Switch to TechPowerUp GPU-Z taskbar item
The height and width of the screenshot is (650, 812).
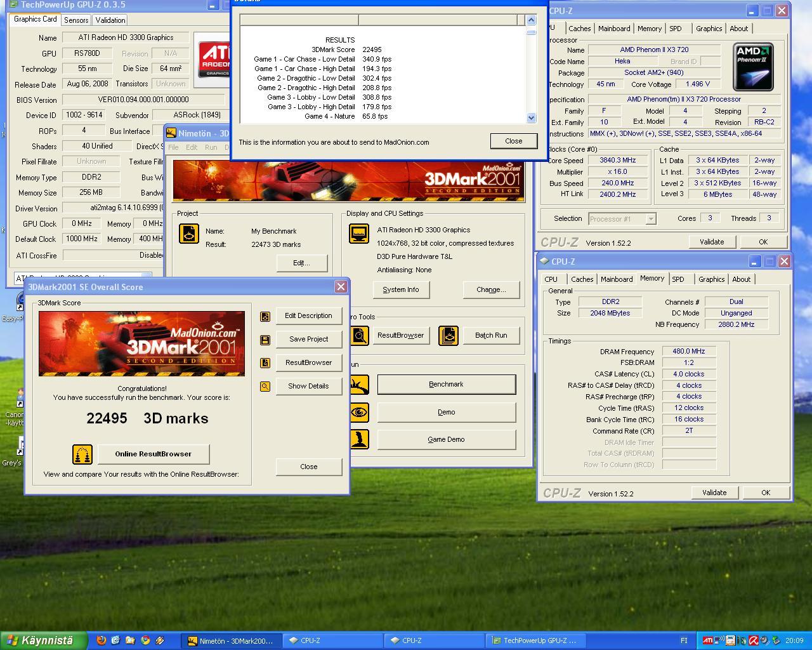tap(536, 640)
